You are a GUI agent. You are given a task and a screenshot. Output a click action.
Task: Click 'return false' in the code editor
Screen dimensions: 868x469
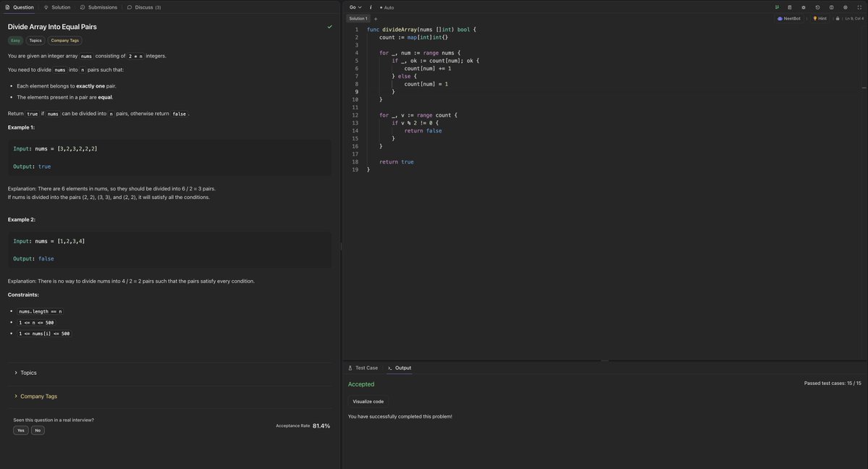click(423, 131)
